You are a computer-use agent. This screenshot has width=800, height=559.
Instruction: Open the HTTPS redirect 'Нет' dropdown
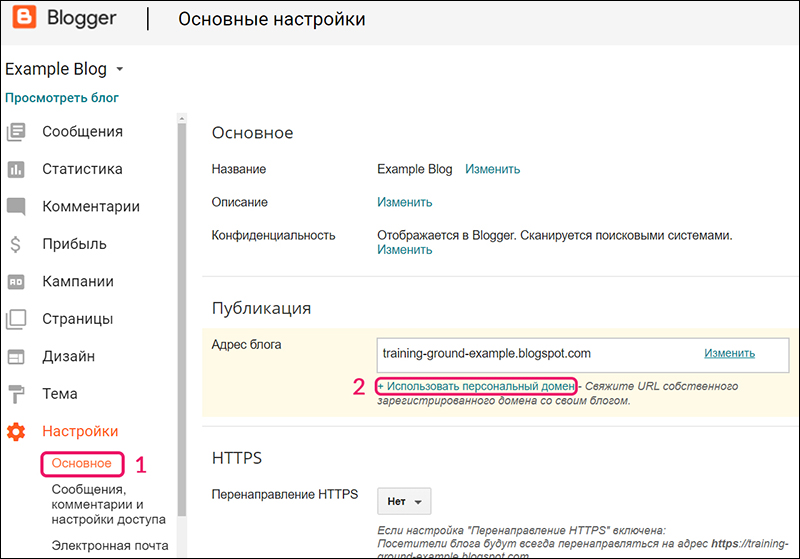point(404,501)
